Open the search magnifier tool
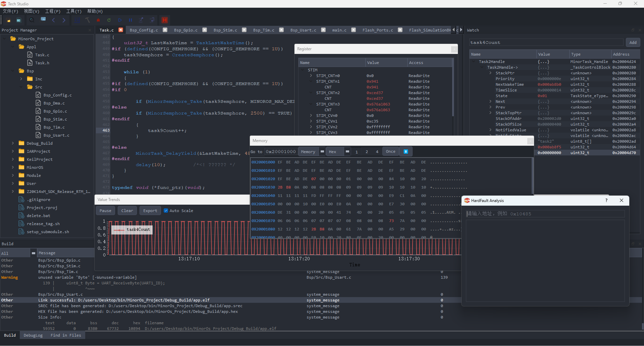644x346 pixels. pyautogui.click(x=32, y=20)
